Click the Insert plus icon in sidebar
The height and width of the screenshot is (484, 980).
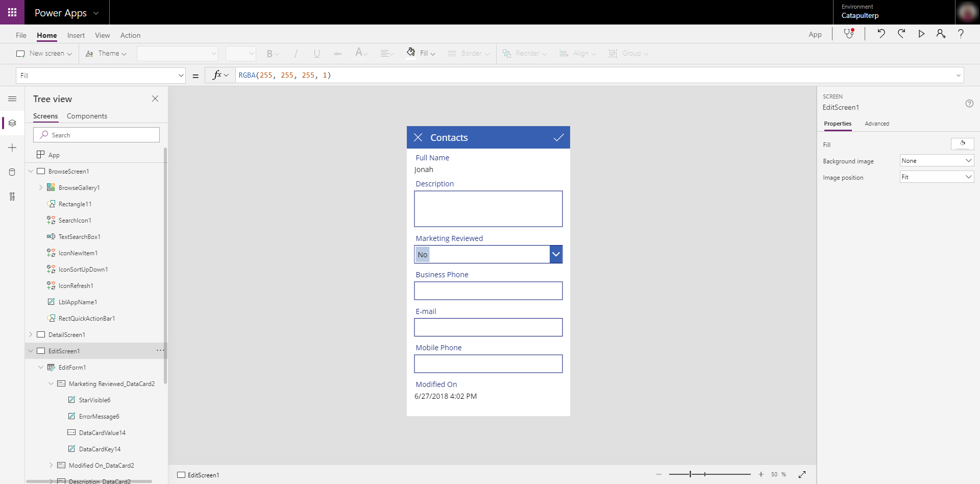tap(12, 148)
